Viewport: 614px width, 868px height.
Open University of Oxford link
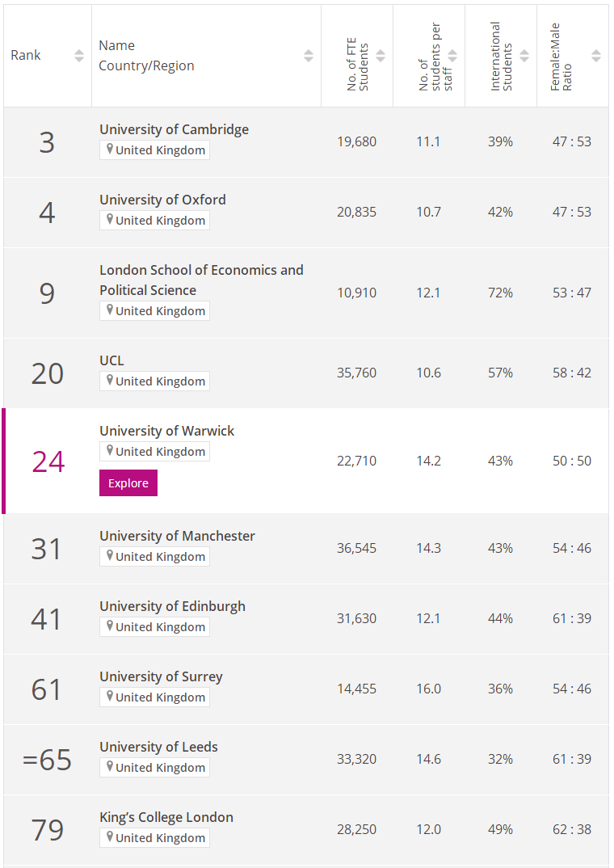162,200
